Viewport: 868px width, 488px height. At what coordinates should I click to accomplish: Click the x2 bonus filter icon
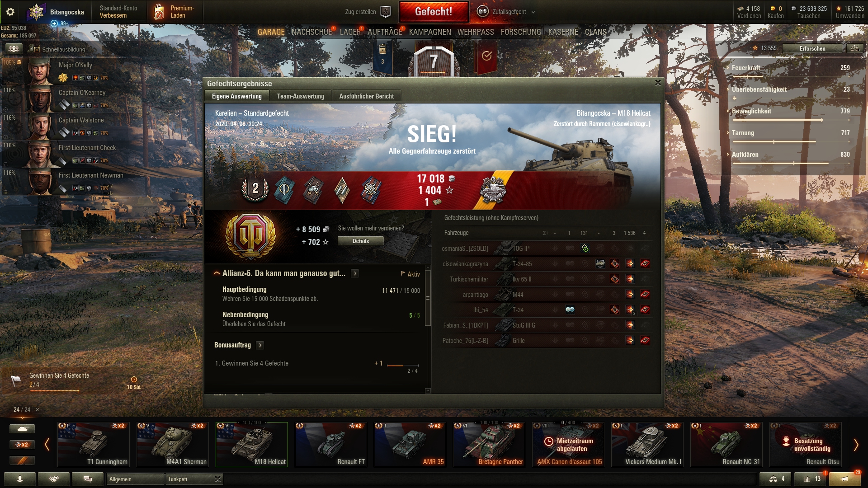22,445
